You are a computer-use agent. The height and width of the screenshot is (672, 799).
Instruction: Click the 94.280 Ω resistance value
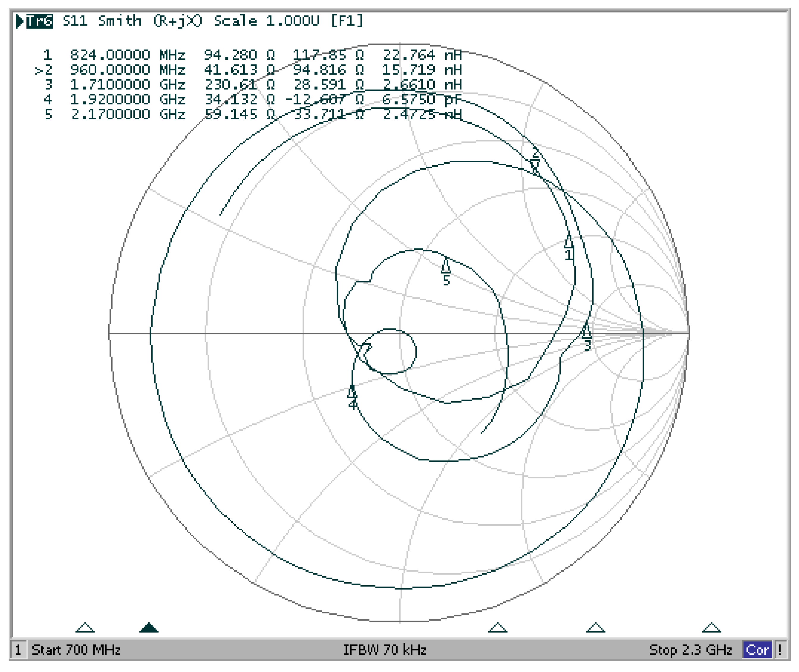coord(239,55)
